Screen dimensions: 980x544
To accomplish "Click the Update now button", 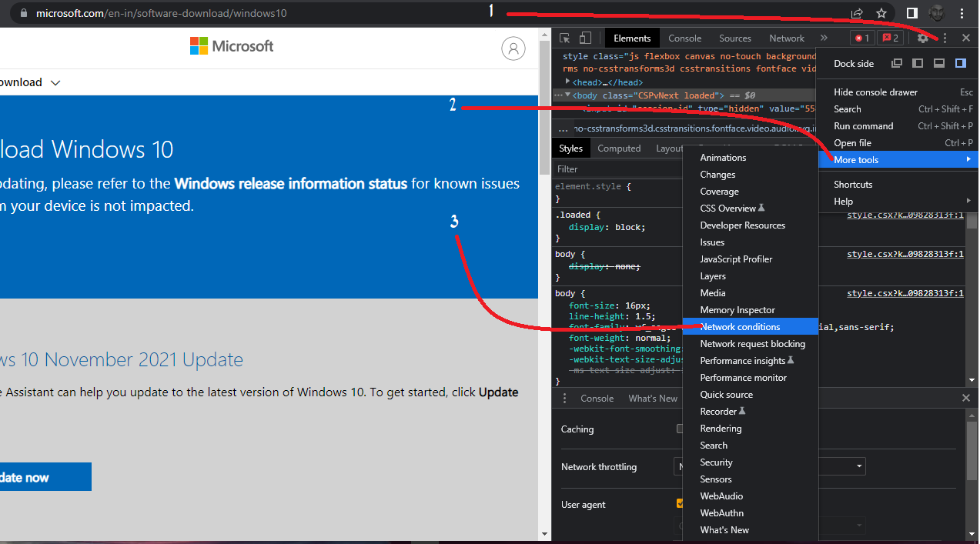I will click(45, 477).
